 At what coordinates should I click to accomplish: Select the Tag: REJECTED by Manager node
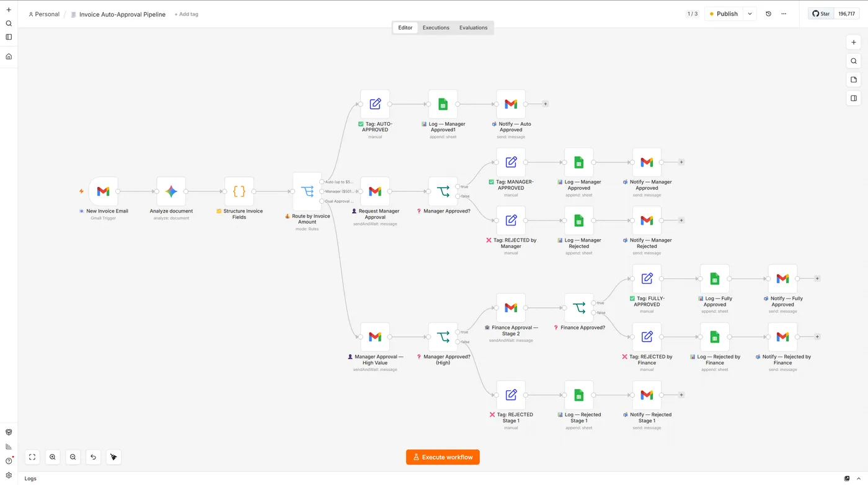[x=511, y=221]
